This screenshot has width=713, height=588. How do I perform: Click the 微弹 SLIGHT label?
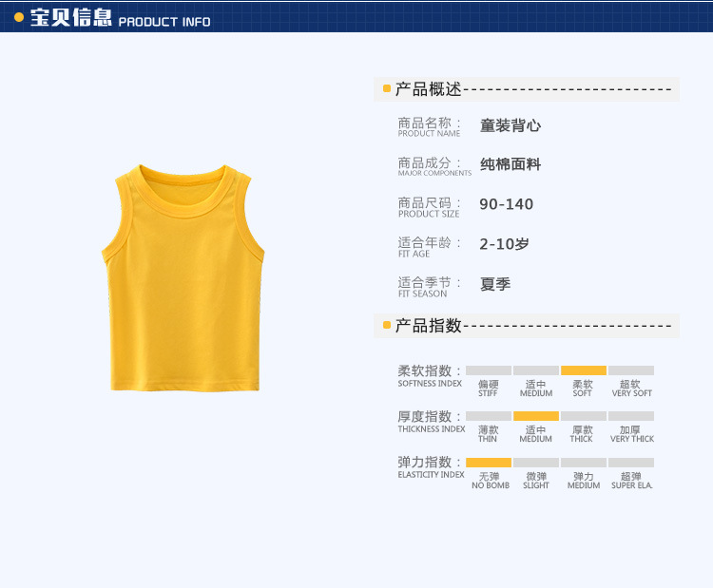(536, 481)
